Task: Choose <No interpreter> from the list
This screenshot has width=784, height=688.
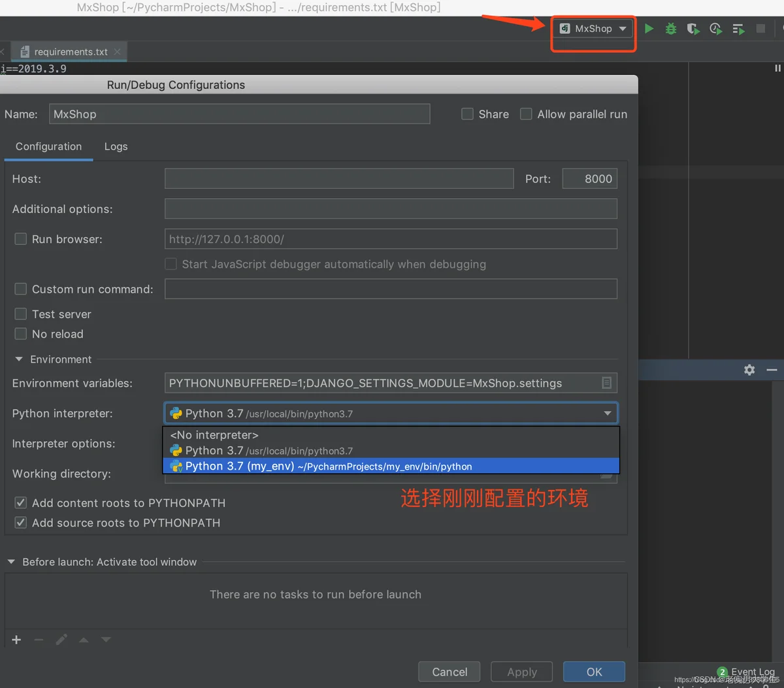Action: 391,435
